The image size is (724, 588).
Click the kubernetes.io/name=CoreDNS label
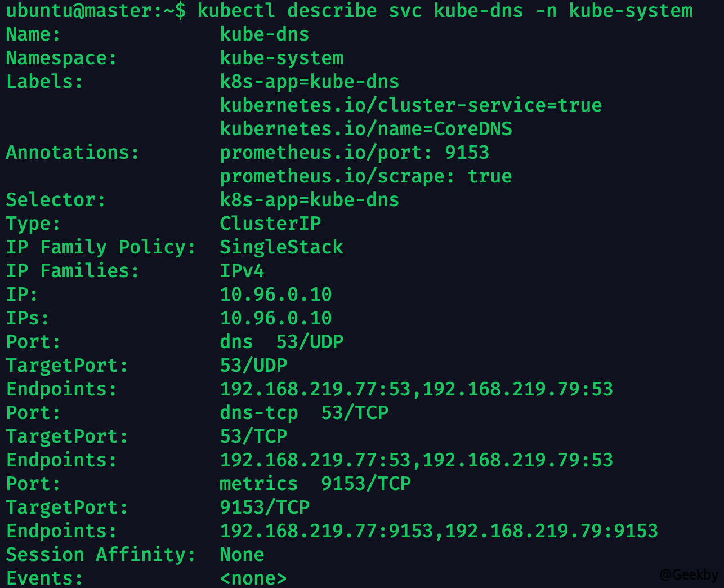(366, 129)
